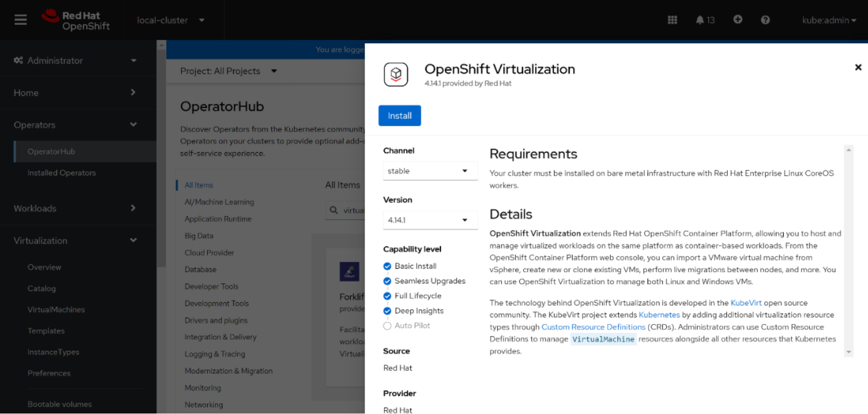Filter by Development Tools category

click(217, 303)
